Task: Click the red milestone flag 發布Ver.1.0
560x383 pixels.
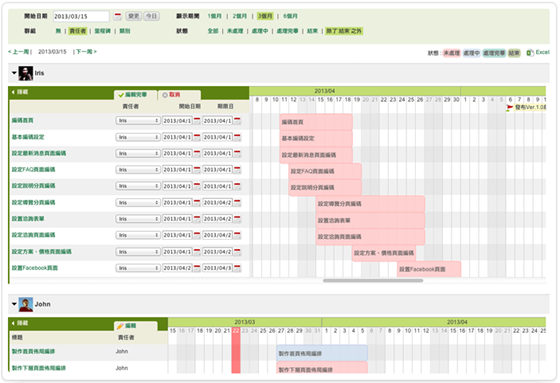Action: tap(510, 107)
